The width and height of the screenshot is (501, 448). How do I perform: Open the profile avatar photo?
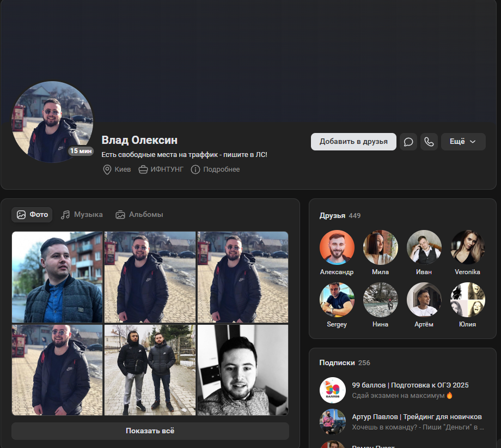pyautogui.click(x=52, y=122)
